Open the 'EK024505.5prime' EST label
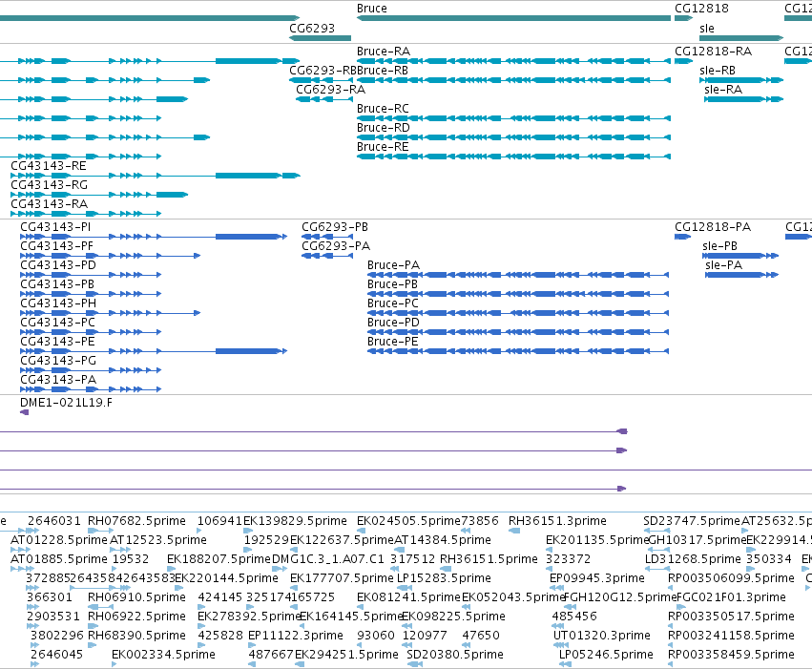Screen dimensions: 812x669 [x=408, y=520]
